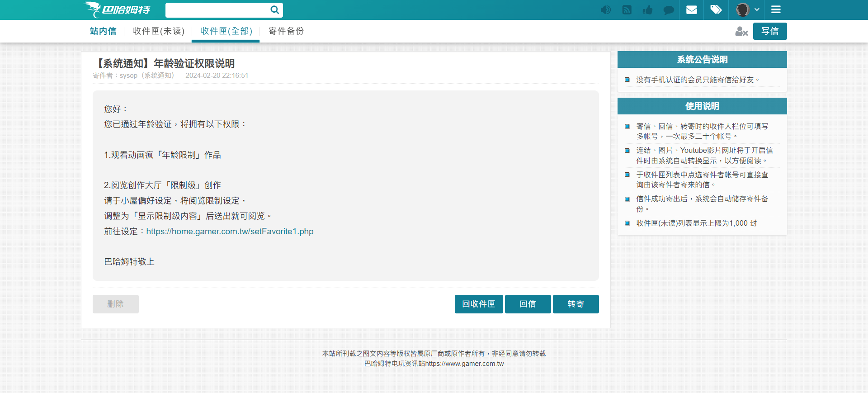Click the line 2.阅览创作大厅「限制级」创作

[x=162, y=185]
